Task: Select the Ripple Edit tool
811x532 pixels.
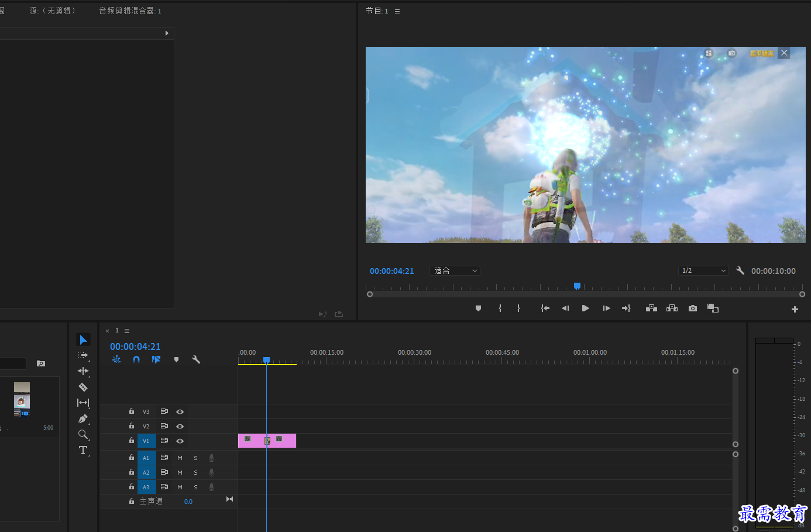Action: tap(83, 371)
